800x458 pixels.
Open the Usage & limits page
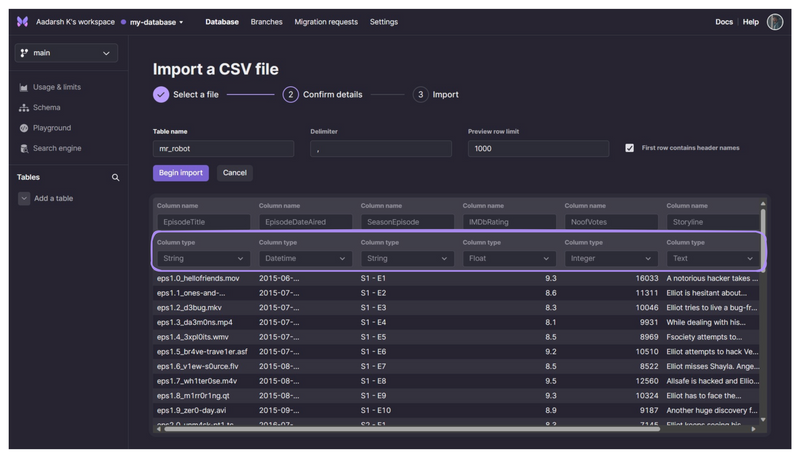[50, 87]
